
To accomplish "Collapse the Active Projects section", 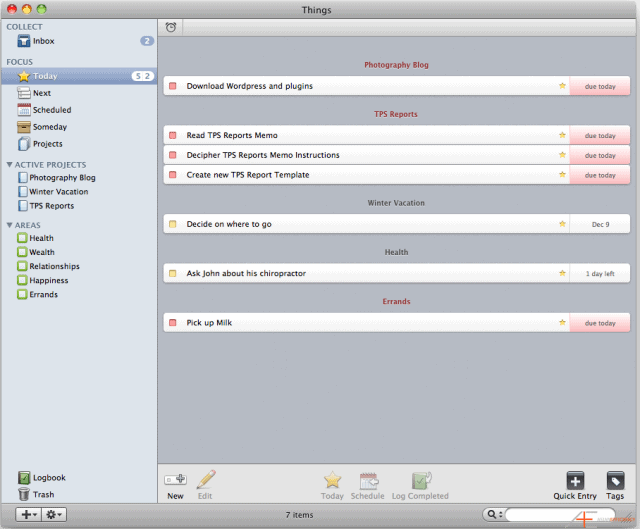I will 9,164.
